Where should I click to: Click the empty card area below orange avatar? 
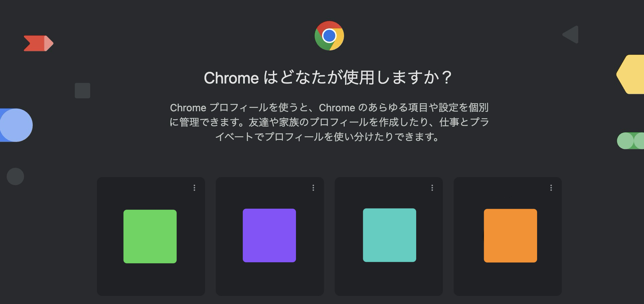coord(507,280)
